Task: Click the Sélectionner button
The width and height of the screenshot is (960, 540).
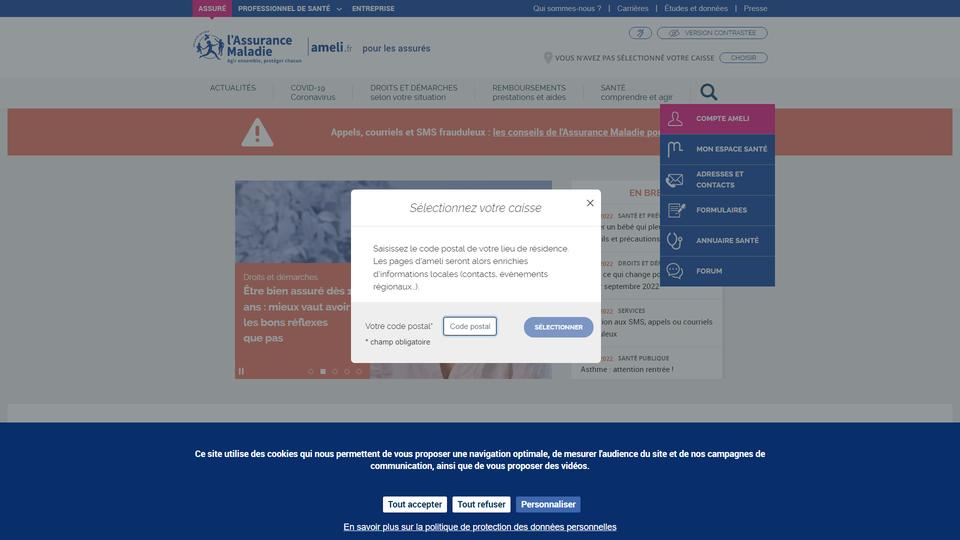Action: 558,327
